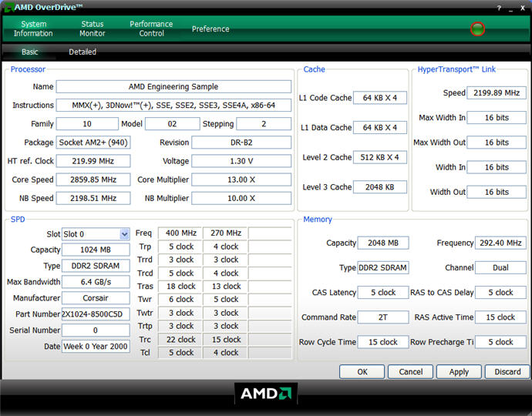
Task: Expand the SPD Slot dropdown
Action: pos(124,234)
